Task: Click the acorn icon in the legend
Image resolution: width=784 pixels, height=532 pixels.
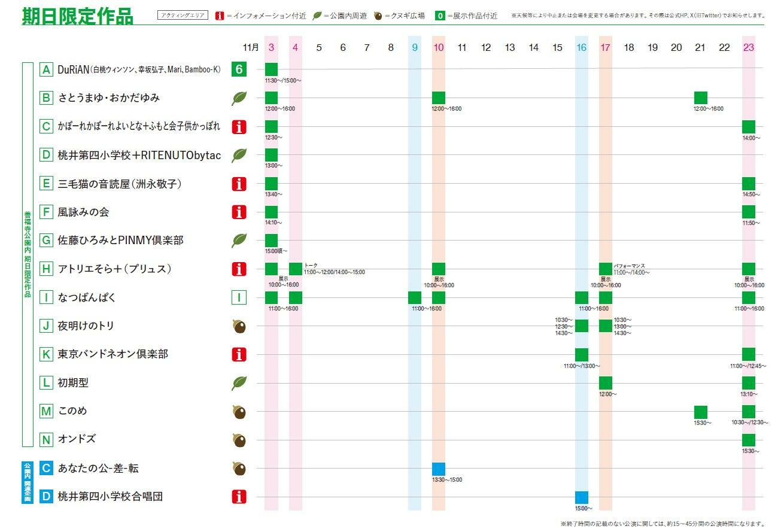Action: coord(378,16)
